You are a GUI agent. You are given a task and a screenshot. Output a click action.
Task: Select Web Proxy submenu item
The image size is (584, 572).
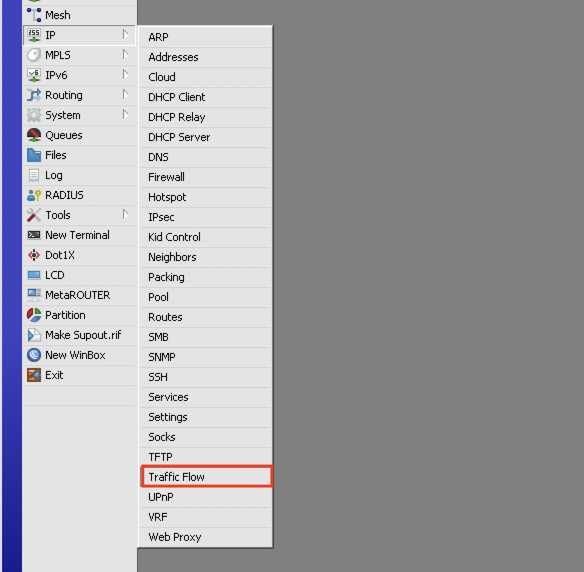pyautogui.click(x=206, y=537)
